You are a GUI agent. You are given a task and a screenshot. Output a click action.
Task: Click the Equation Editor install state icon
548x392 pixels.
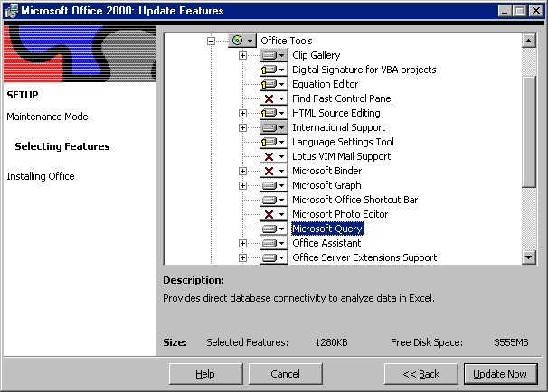[x=274, y=84]
